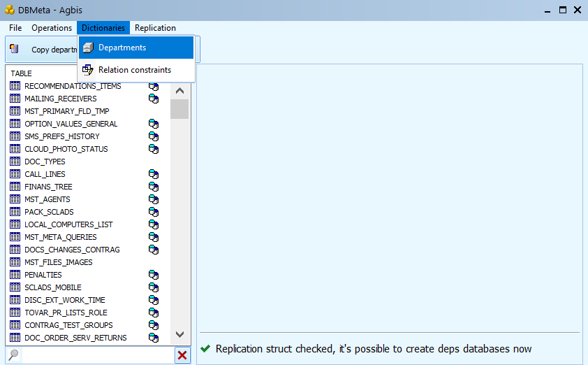The height and width of the screenshot is (365, 588).
Task: Click table icon of RECOMMENDATIONS_ITEMS
Action: tap(15, 86)
